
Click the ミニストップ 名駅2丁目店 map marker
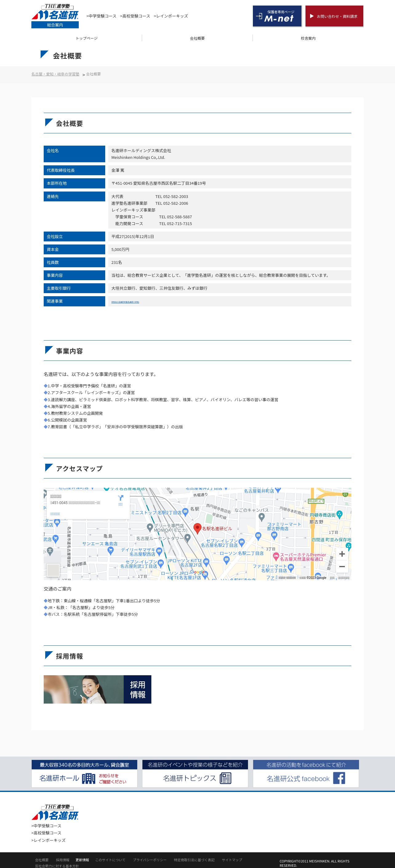coord(185,512)
